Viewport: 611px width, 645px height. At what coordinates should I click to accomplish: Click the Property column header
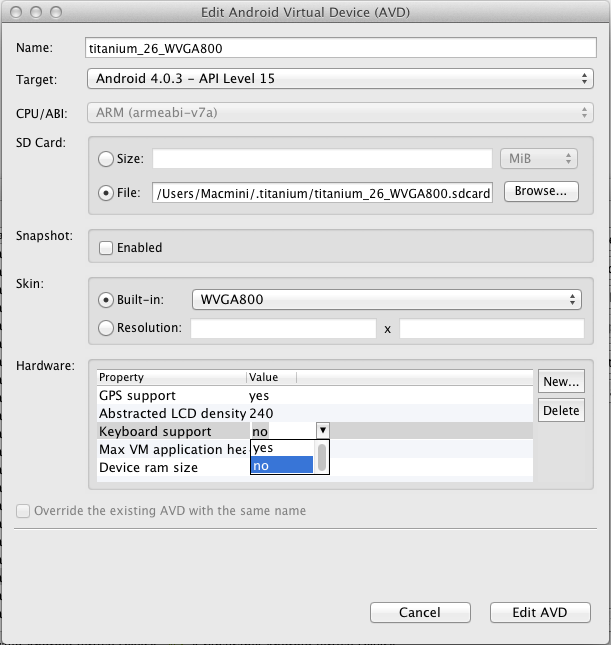click(x=172, y=377)
